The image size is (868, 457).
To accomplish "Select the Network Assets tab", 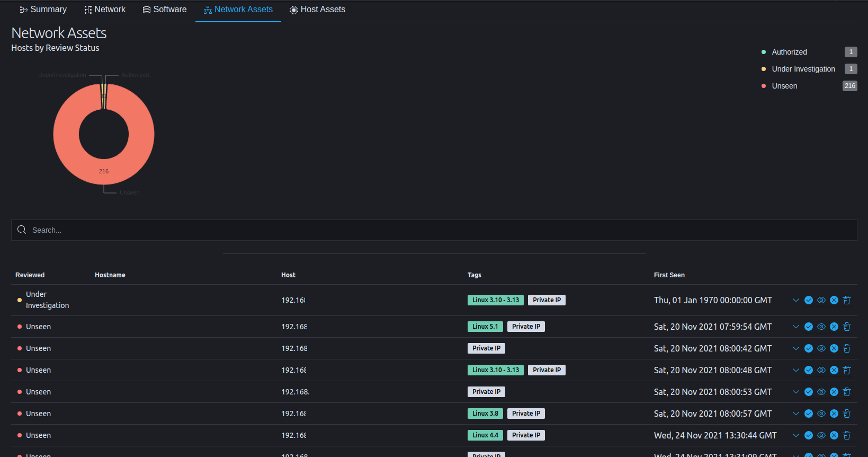I will (x=238, y=10).
